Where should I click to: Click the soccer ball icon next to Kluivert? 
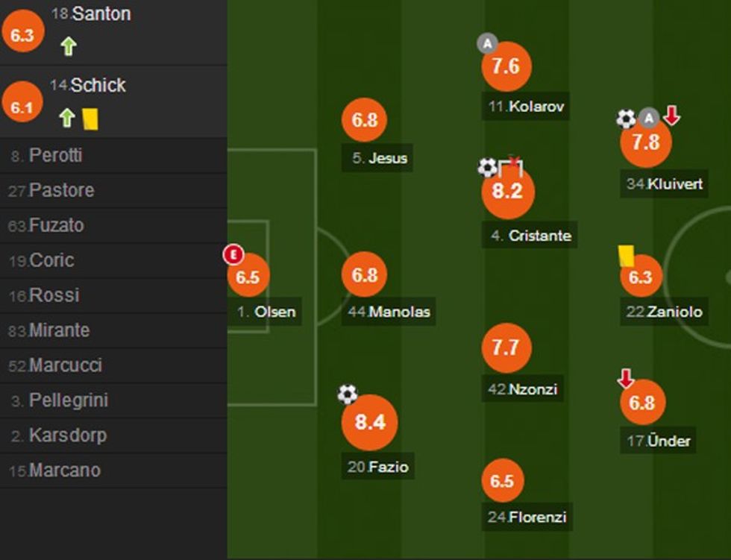click(x=626, y=119)
